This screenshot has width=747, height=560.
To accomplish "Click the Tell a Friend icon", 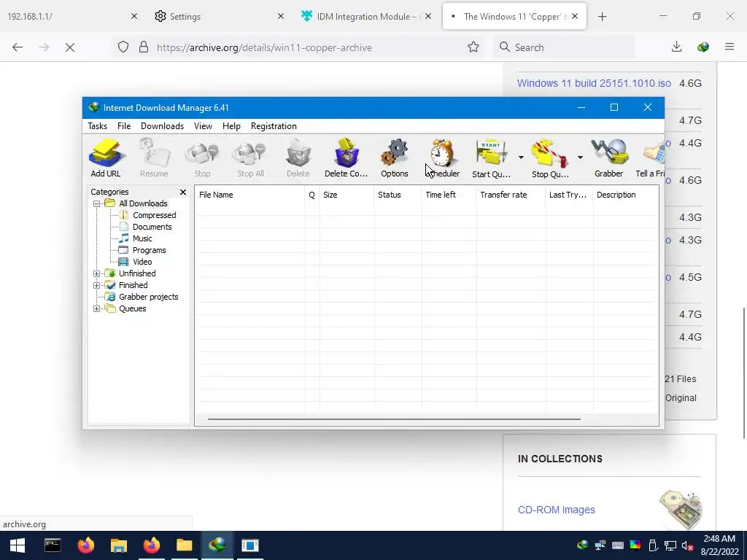I will (651, 158).
